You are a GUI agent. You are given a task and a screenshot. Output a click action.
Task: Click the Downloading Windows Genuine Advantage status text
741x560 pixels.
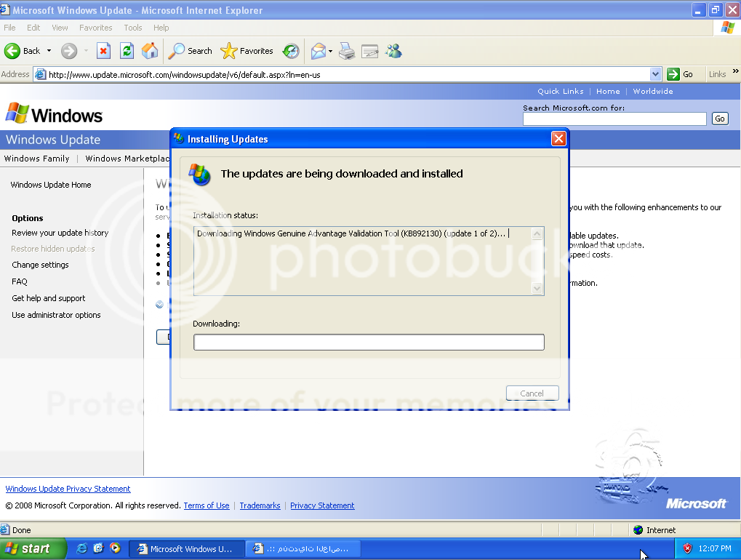click(351, 233)
